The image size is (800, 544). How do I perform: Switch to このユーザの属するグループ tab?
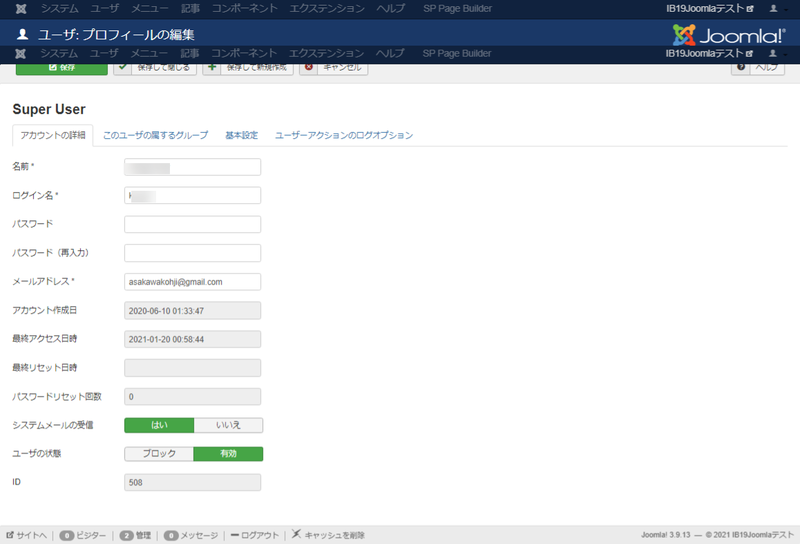[x=156, y=135]
